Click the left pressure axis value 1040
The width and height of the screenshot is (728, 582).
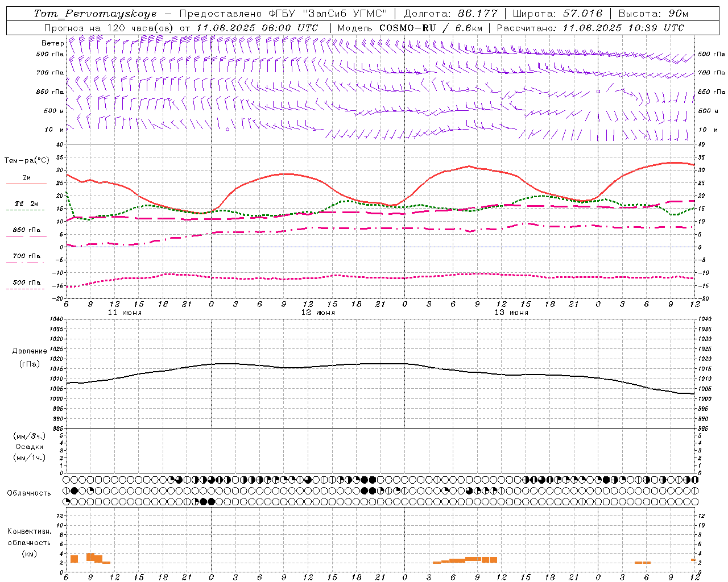tap(56, 319)
